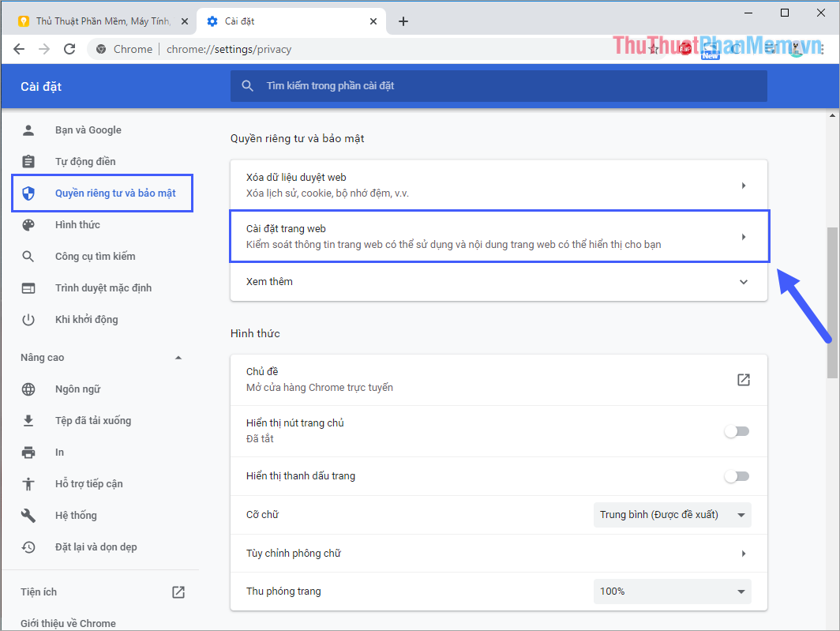The image size is (840, 631).
Task: Open the Chủ đề external link icon
Action: (743, 379)
